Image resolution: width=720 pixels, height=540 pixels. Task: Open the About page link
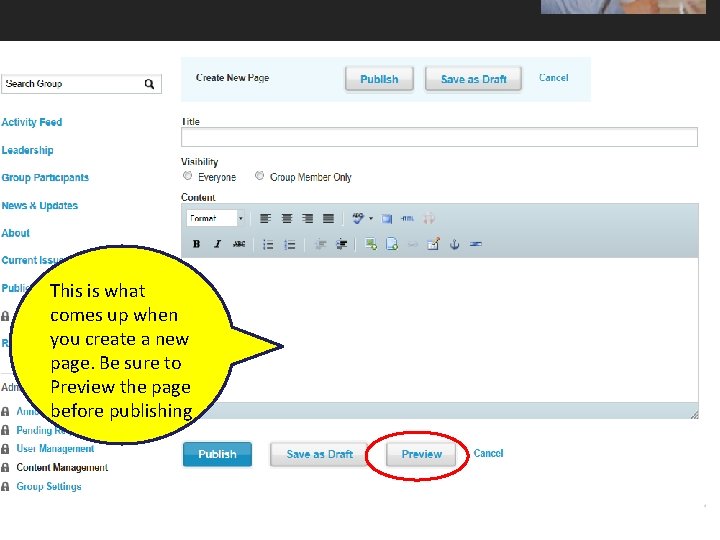pyautogui.click(x=16, y=233)
